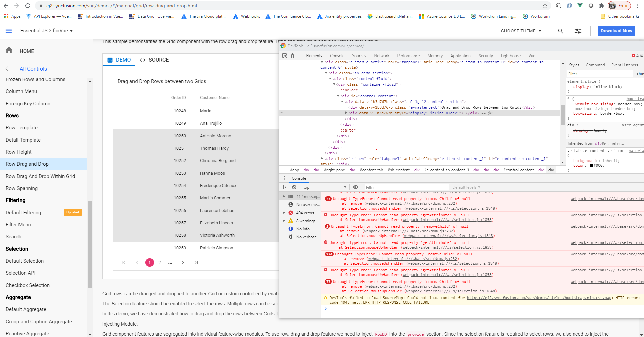Open the All Controls link in the sidebar
The image size is (644, 337).
click(x=33, y=69)
